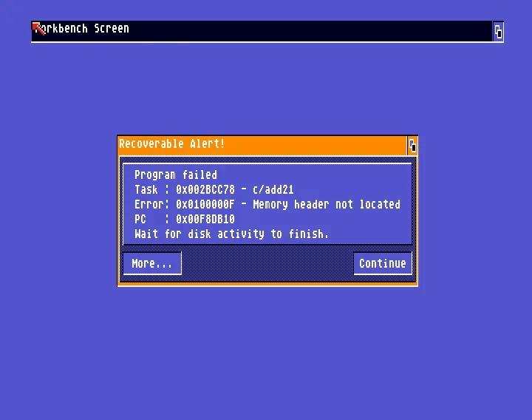Select the Program failed message line
The height and width of the screenshot is (420, 532).
coord(176,175)
